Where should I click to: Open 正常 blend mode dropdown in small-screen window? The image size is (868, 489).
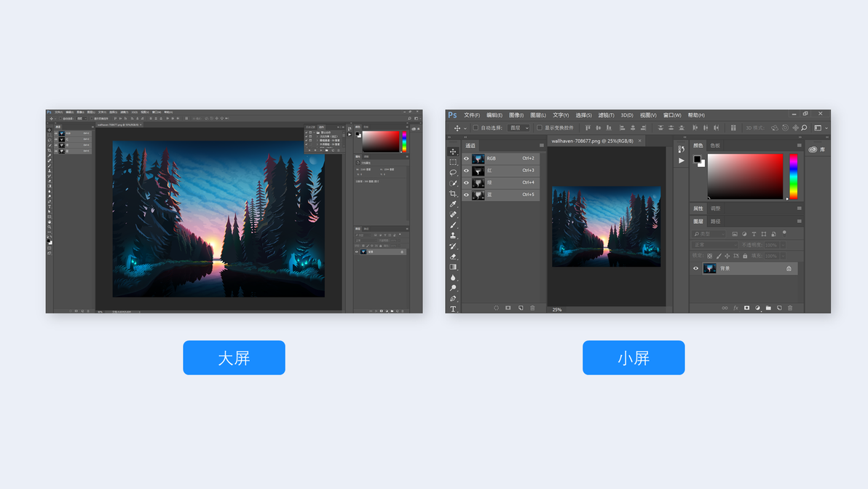pyautogui.click(x=714, y=245)
